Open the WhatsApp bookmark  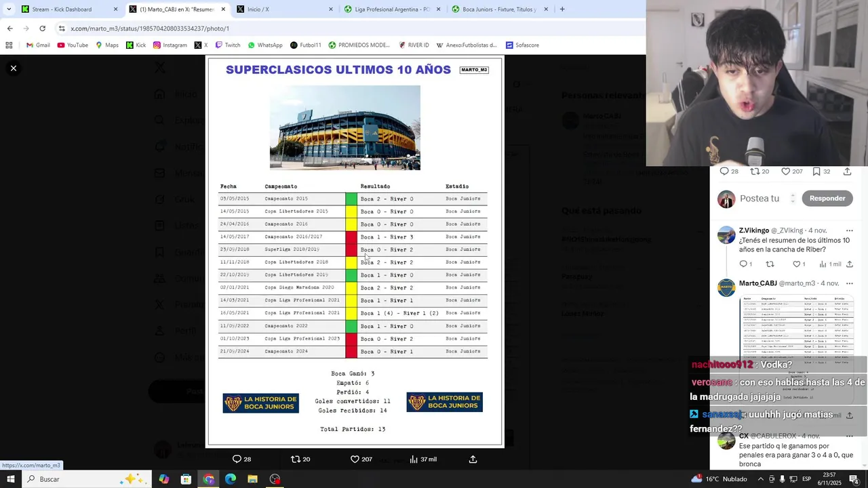[x=265, y=45]
